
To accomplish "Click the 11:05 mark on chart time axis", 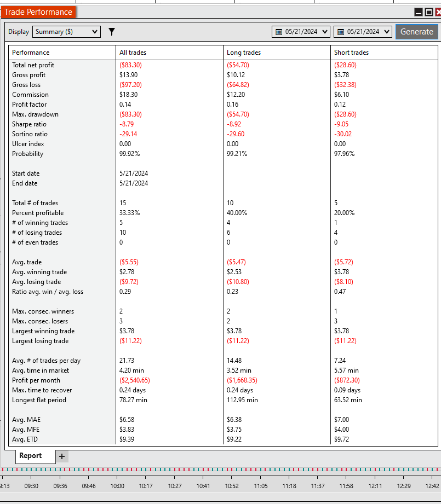I will (261, 486).
